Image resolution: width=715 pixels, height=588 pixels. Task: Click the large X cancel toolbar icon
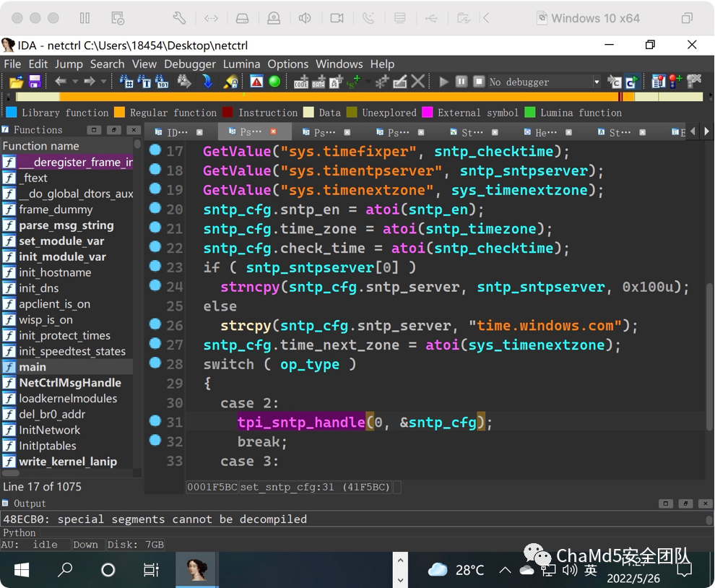pyautogui.click(x=417, y=82)
